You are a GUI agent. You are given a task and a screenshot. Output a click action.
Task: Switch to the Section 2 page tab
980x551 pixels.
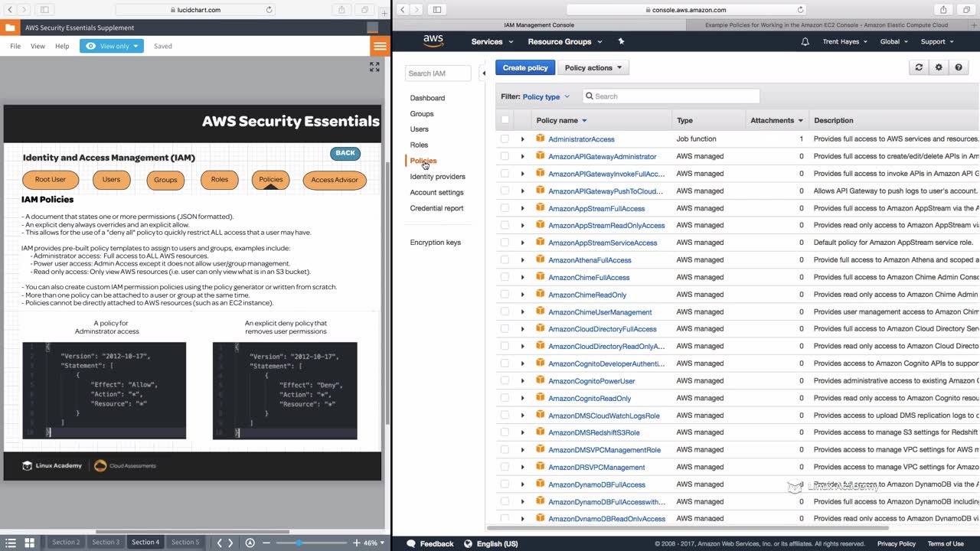(66, 542)
